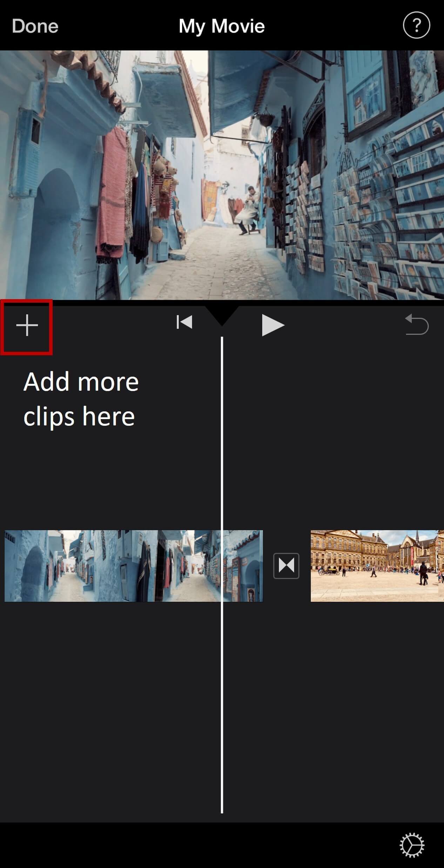Open the help question mark
Screen dimensions: 444x868
point(416,25)
